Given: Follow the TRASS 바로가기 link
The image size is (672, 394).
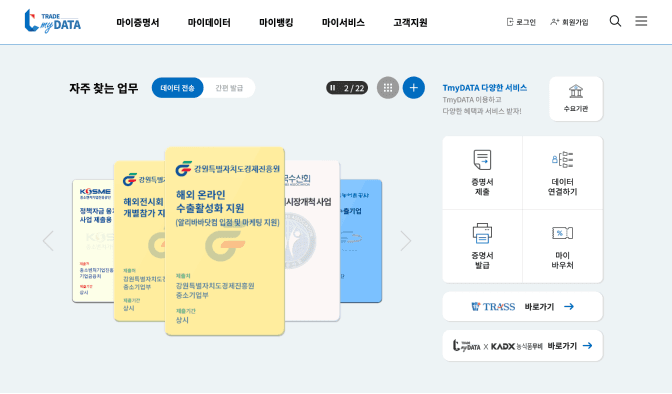Looking at the screenshot, I should click(x=522, y=307).
